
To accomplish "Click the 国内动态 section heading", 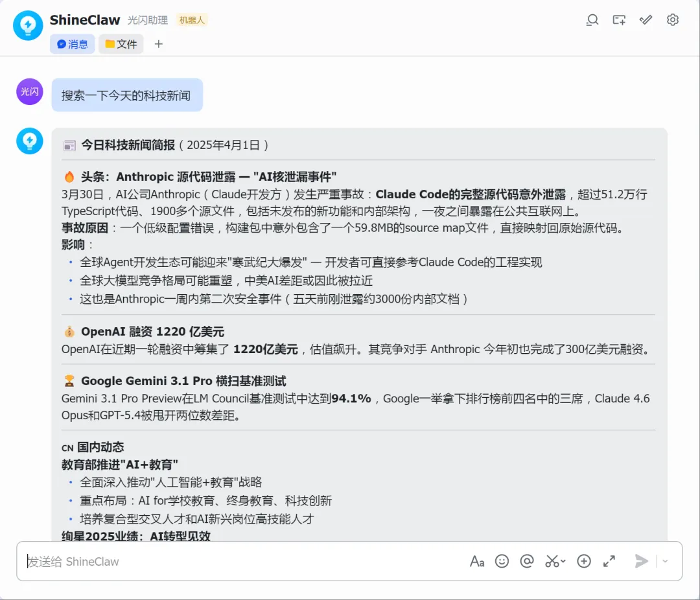I will coord(100,447).
